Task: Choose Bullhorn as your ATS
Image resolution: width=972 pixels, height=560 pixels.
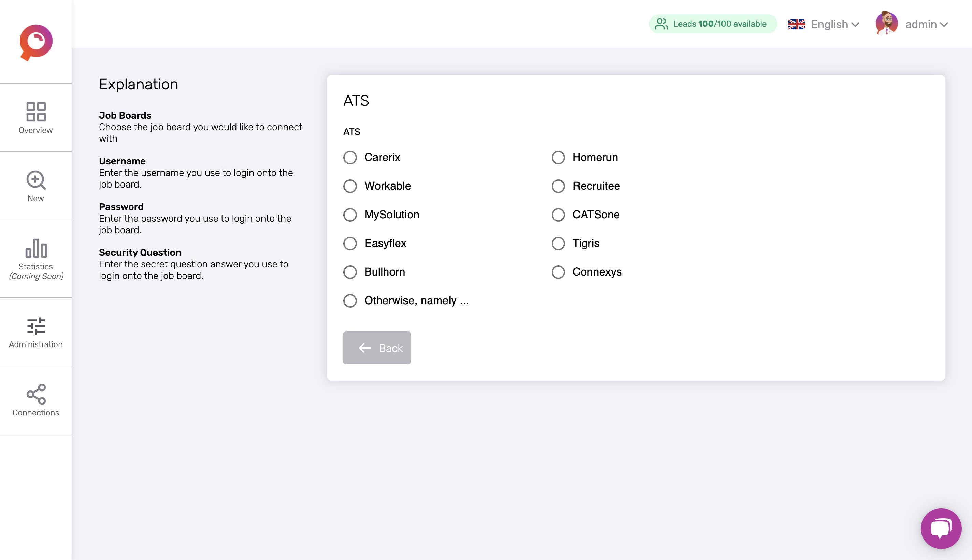Action: 350,272
